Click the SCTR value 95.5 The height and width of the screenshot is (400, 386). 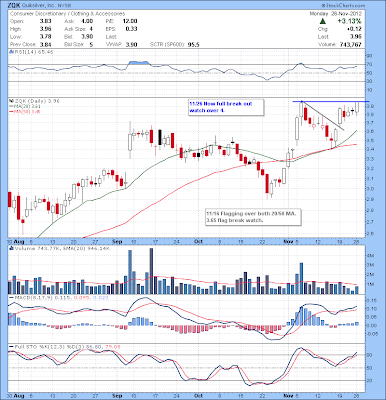(x=193, y=44)
